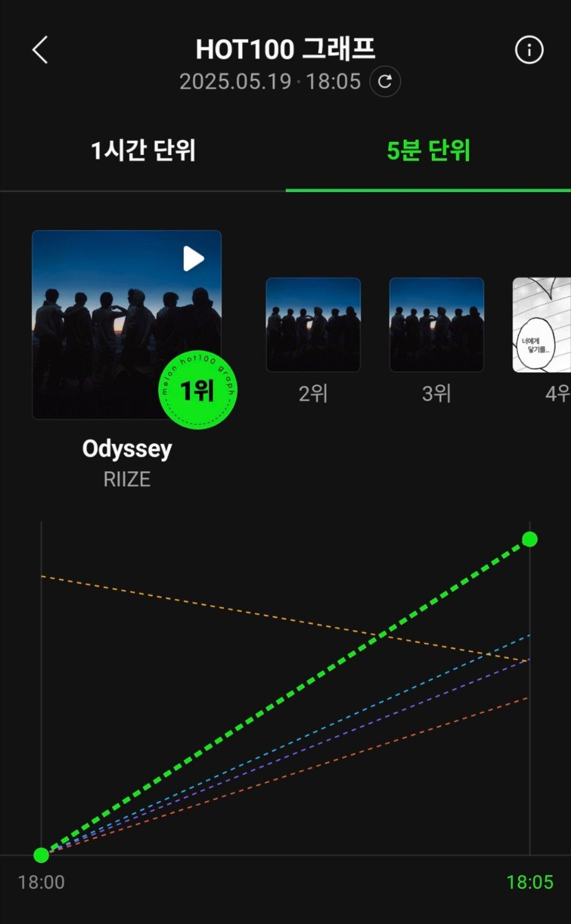The width and height of the screenshot is (571, 924).
Task: Tap the large Odyssey album cover
Action: [127, 325]
